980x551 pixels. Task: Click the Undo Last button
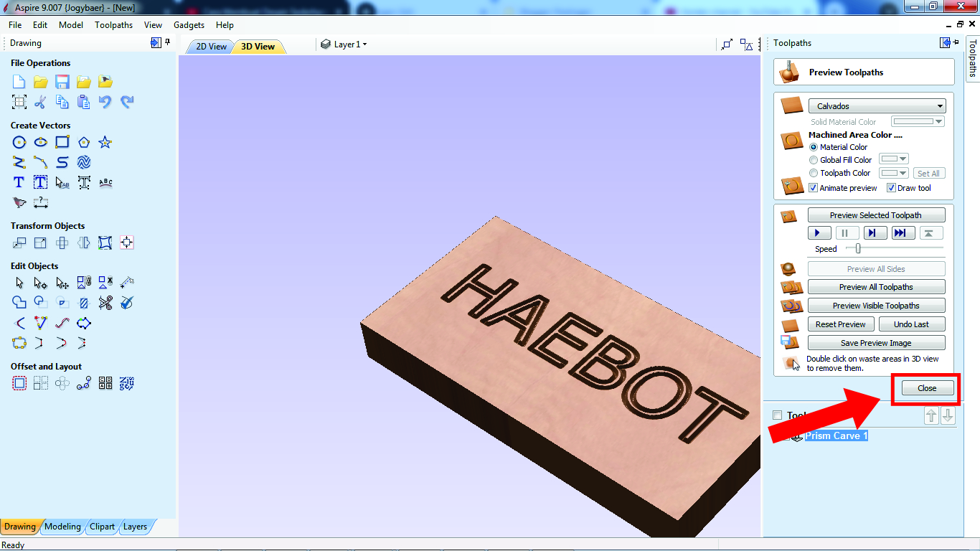912,324
